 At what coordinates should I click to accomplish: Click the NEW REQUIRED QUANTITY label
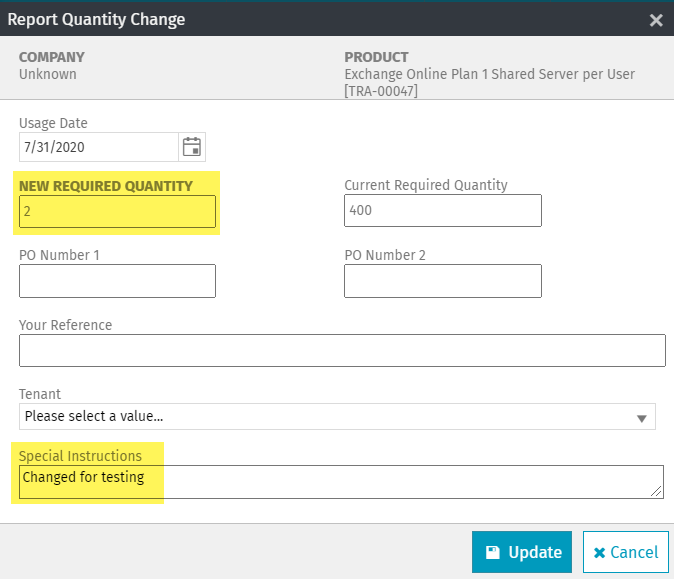[x=105, y=186]
